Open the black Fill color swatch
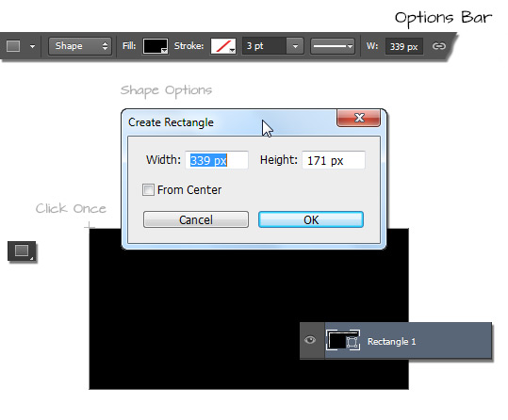This screenshot has width=508, height=420. (x=156, y=46)
